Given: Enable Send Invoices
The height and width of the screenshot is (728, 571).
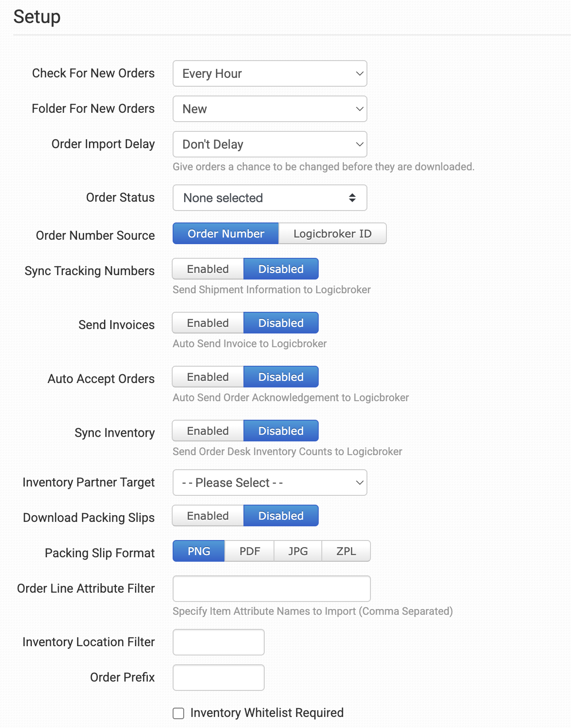Looking at the screenshot, I should coord(208,323).
